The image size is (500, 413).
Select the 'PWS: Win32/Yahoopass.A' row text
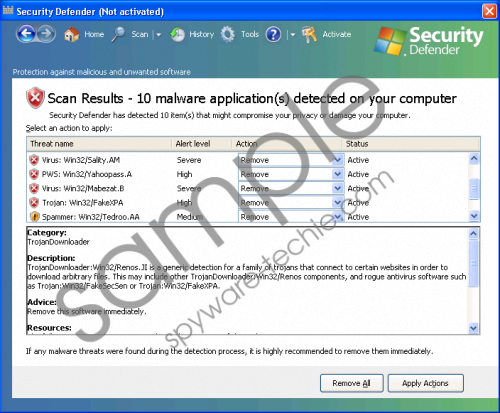[87, 174]
